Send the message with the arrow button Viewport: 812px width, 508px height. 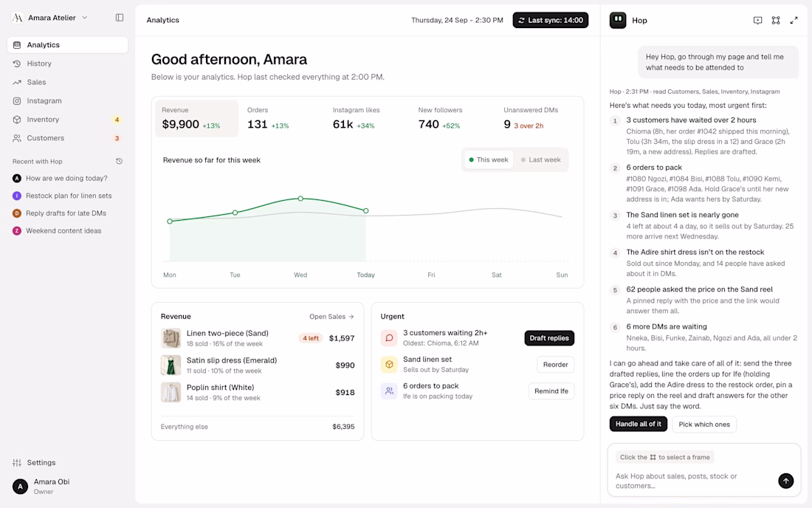[785, 481]
